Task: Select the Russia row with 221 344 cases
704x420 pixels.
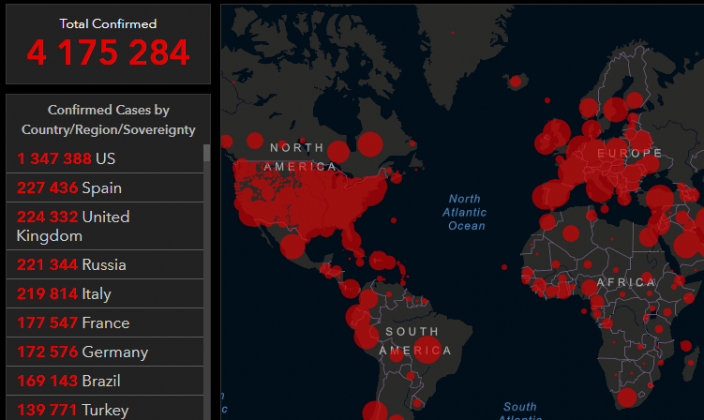Action: coord(105,265)
